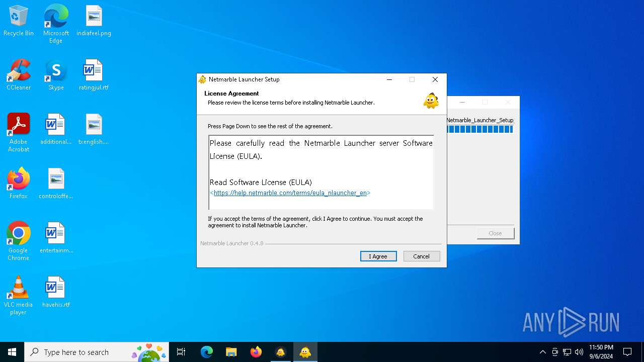Viewport: 644px width, 362px height.
Task: Show hidden system tray icons
Action: coord(542,352)
